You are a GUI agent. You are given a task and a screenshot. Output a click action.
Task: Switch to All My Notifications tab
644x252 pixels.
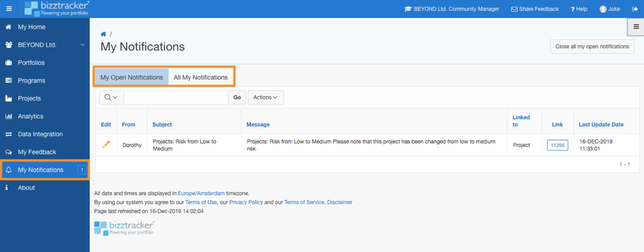[x=200, y=77]
